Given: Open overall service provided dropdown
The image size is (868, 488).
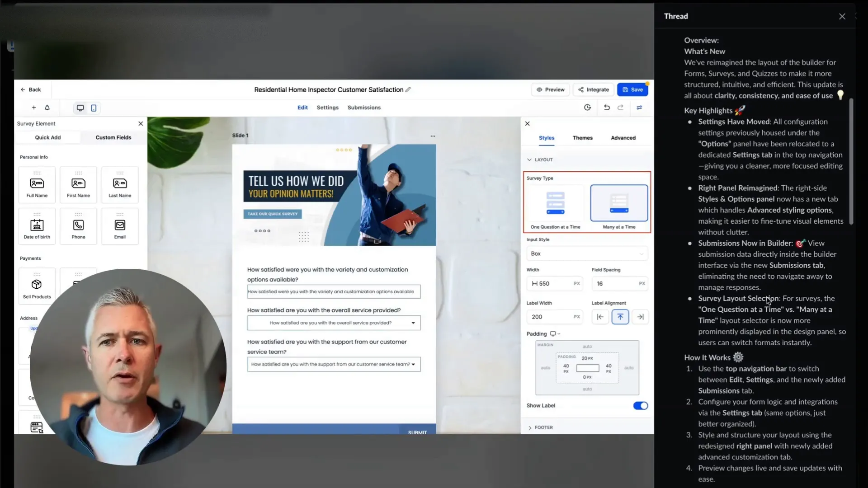Looking at the screenshot, I should (x=334, y=323).
